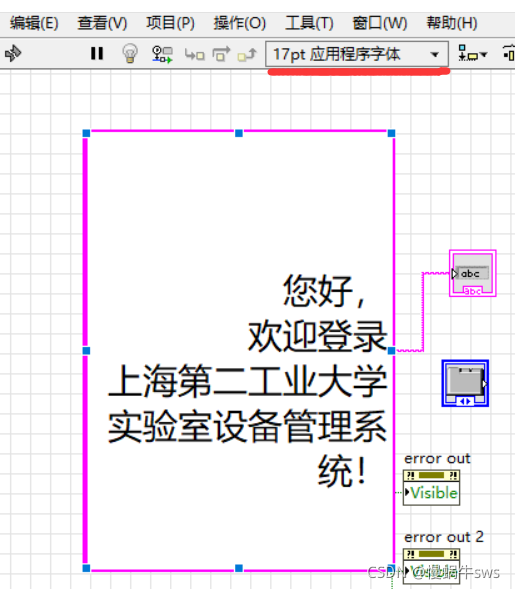The height and width of the screenshot is (589, 515).
Task: Open the 查看(V) menu
Action: point(102,23)
